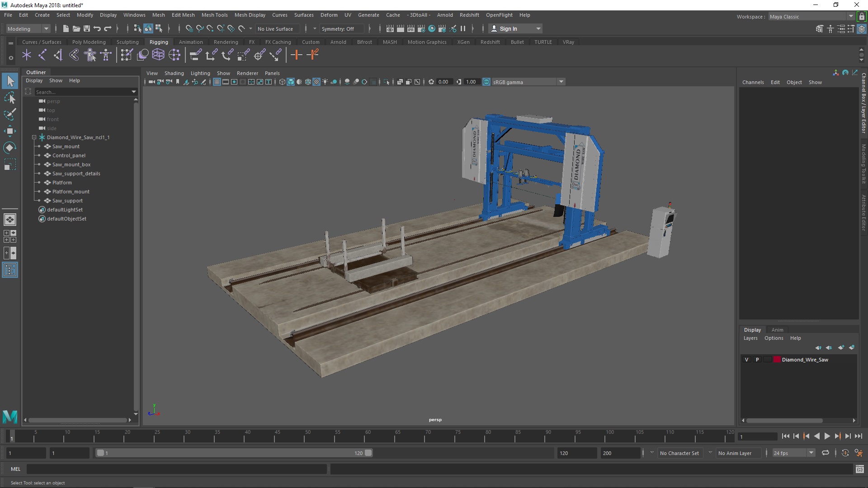Open the Sign In account dropdown

[515, 28]
